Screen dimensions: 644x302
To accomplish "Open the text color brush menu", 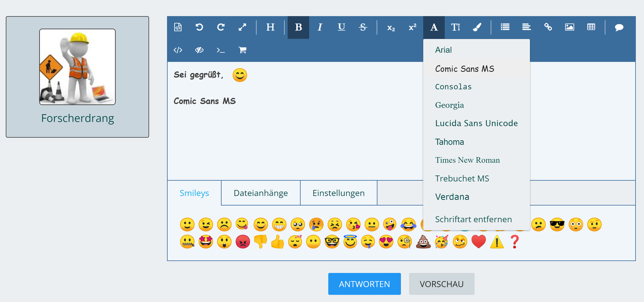I will coord(477,27).
